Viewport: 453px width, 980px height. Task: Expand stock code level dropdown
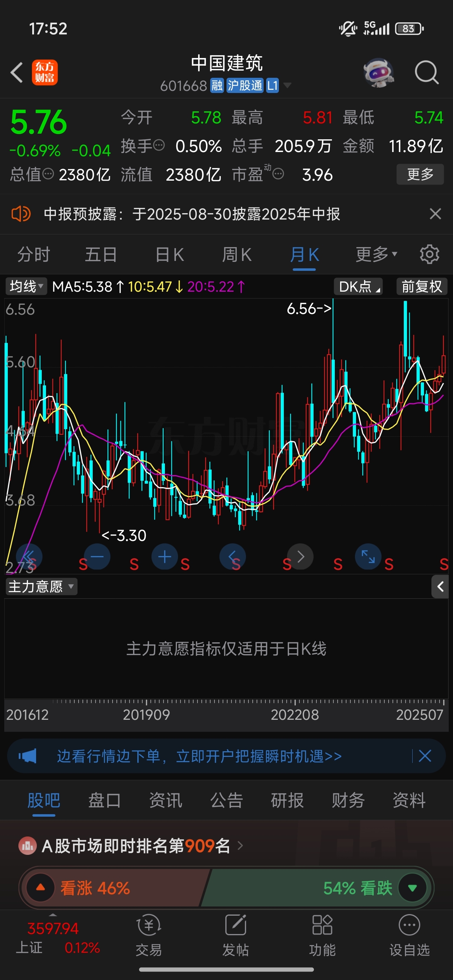pos(288,85)
